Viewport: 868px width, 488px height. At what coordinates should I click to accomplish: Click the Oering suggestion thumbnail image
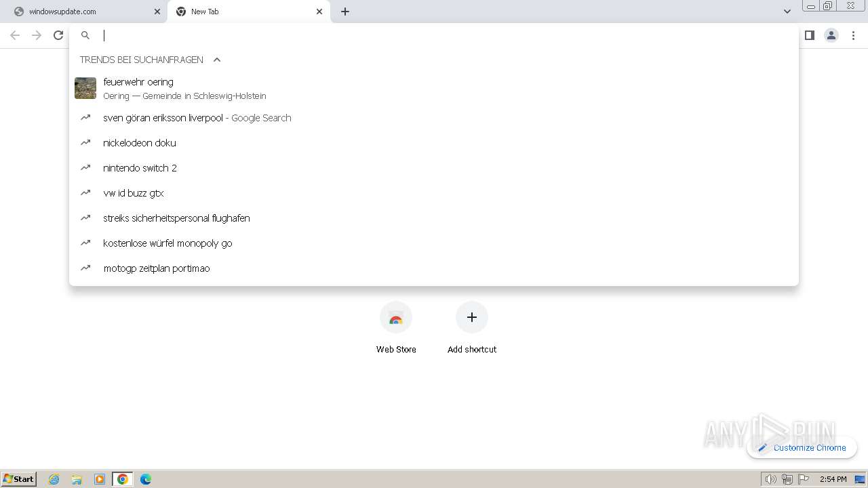pos(85,88)
